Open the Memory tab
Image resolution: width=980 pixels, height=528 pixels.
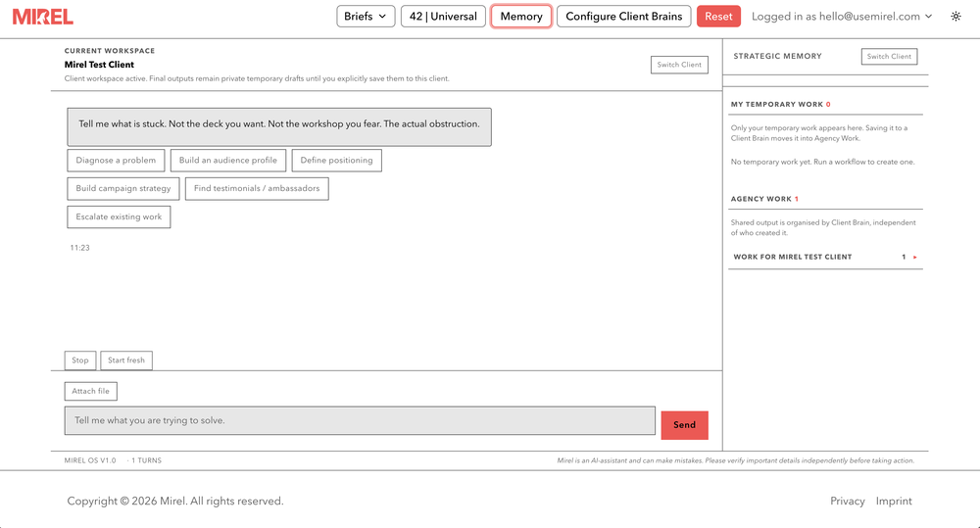521,17
